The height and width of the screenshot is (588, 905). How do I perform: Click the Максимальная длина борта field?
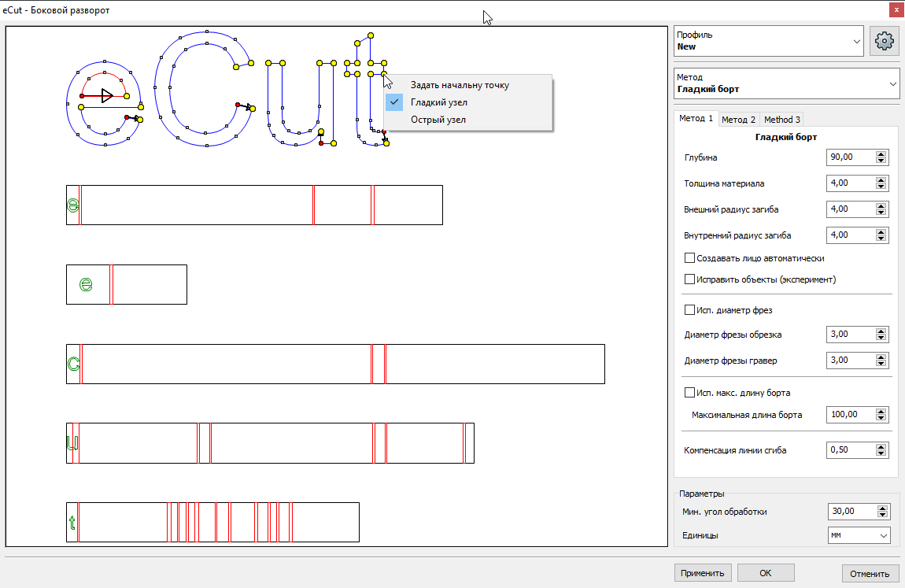[x=851, y=414]
